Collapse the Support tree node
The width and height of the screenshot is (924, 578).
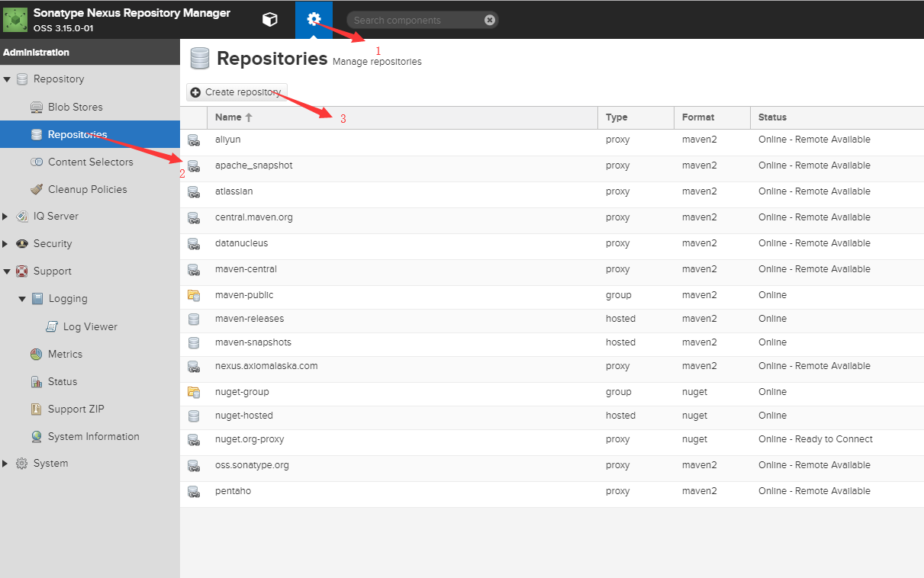(7, 271)
